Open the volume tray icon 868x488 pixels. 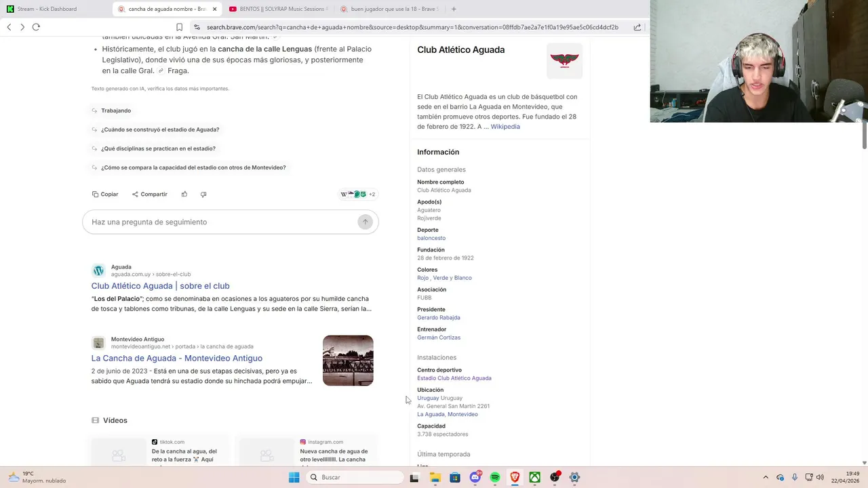pyautogui.click(x=820, y=477)
